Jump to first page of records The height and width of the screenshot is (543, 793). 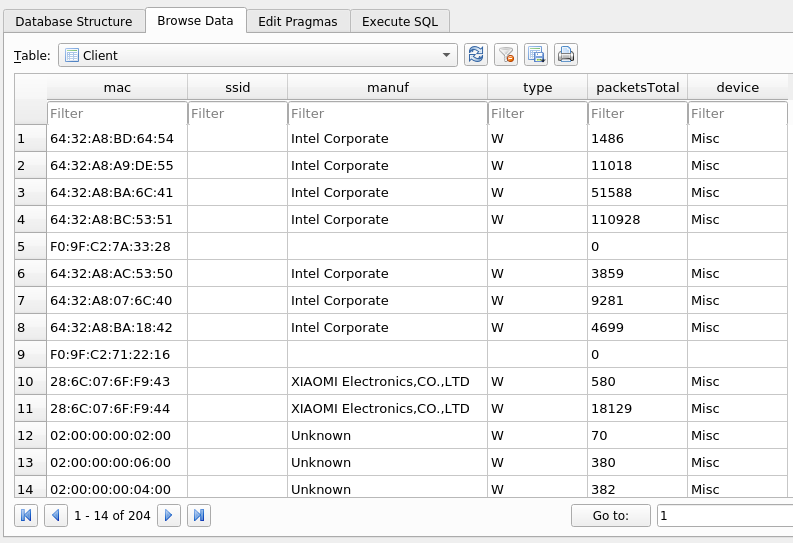(27, 515)
